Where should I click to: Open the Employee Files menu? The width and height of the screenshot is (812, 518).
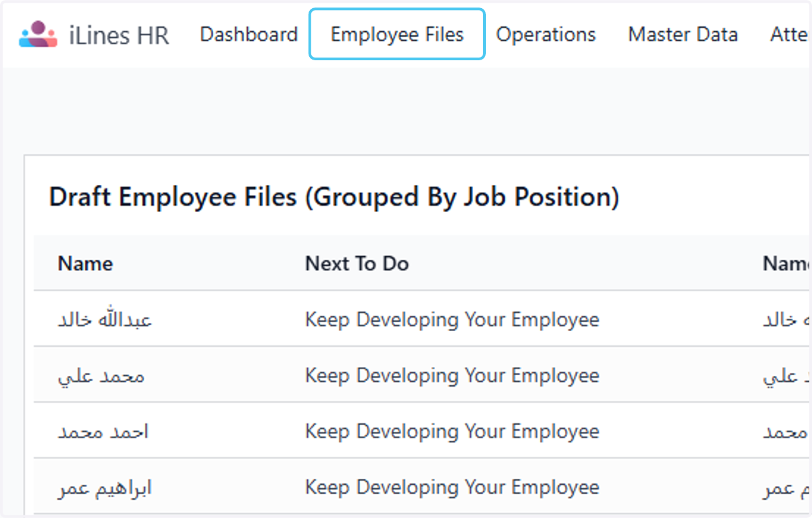[397, 34]
